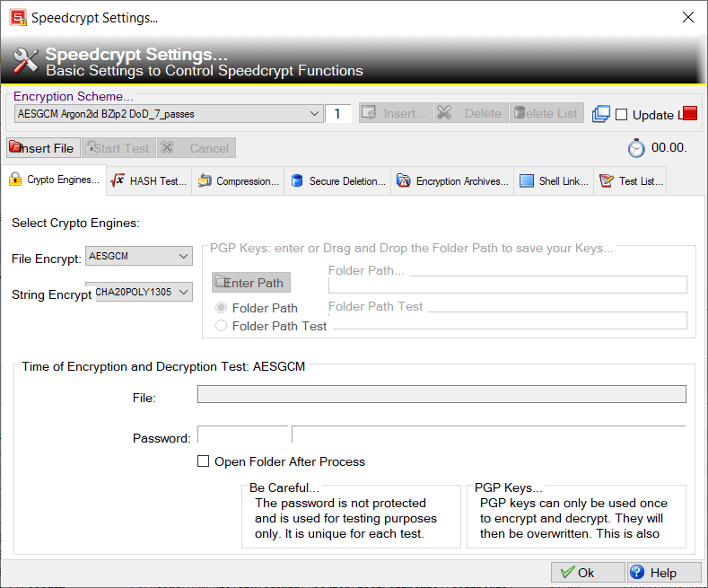Click the Start Test button
708x588 pixels.
coord(118,148)
